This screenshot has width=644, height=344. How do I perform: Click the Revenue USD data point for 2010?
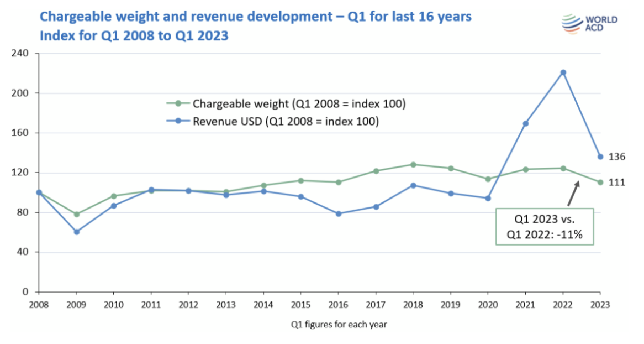click(x=114, y=206)
